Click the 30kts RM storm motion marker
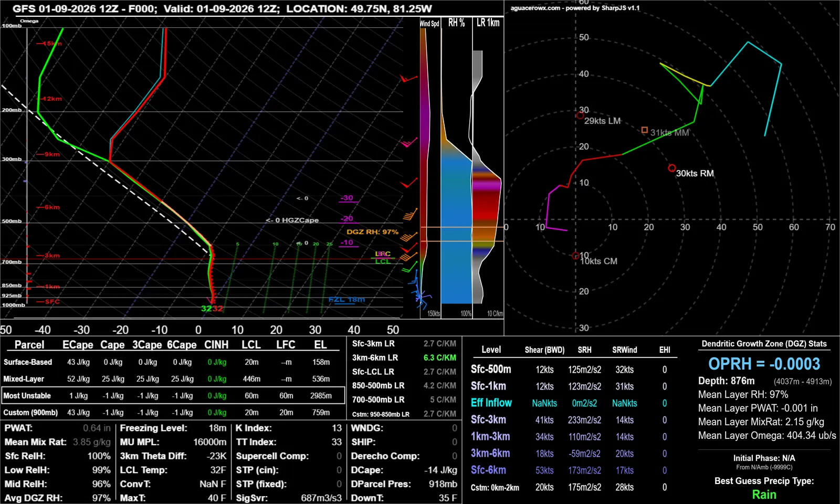 (x=672, y=168)
